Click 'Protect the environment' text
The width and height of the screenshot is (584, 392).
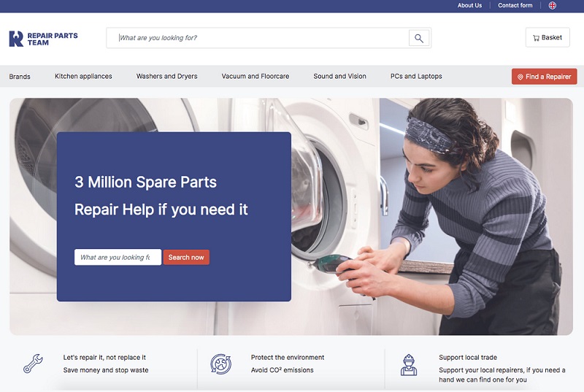pos(288,358)
